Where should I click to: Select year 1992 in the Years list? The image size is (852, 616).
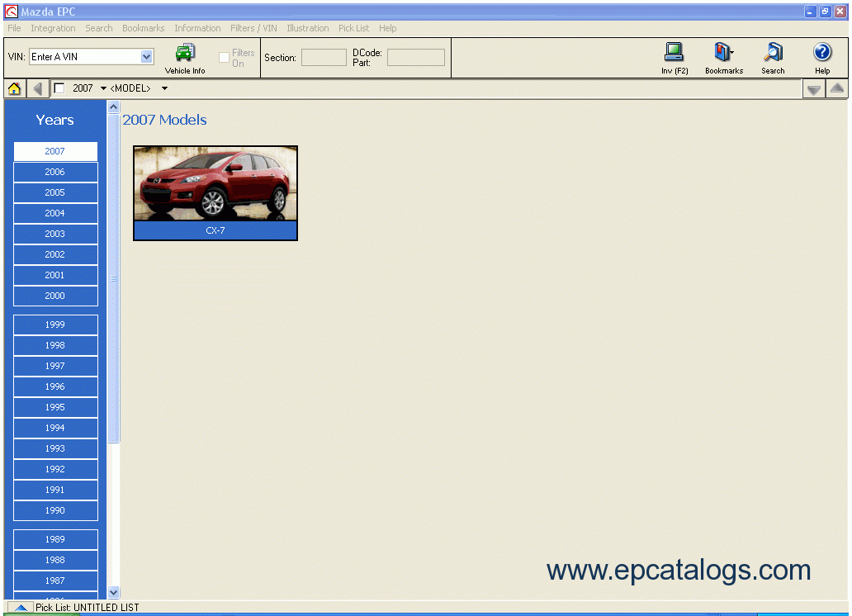click(x=55, y=469)
